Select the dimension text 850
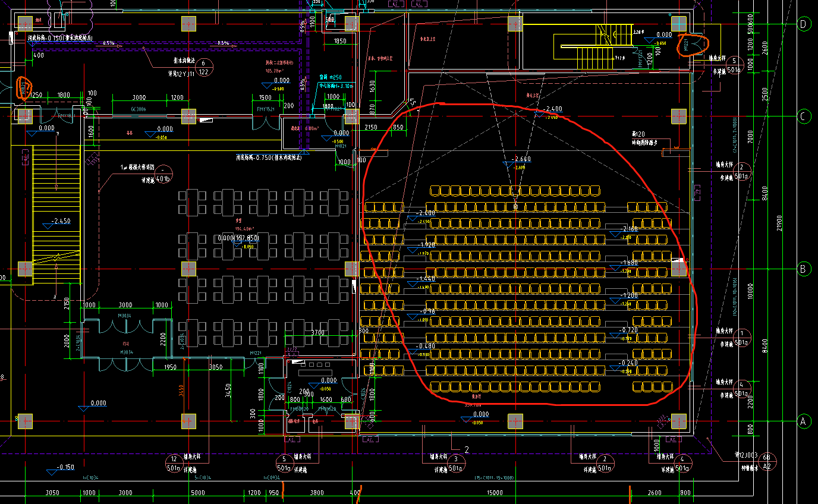Screen dimensions: 818x504 click(x=398, y=127)
